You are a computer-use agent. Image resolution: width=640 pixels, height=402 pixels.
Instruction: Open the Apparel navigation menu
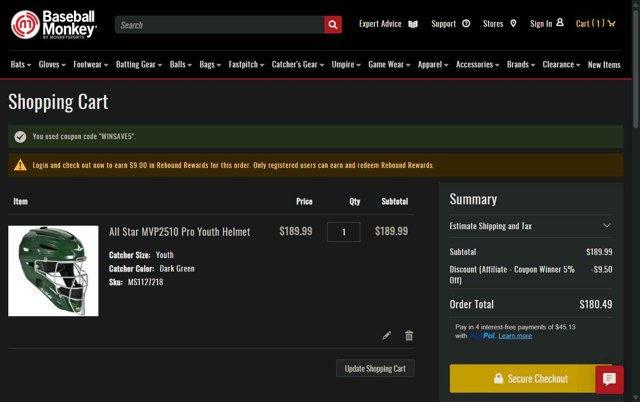433,64
